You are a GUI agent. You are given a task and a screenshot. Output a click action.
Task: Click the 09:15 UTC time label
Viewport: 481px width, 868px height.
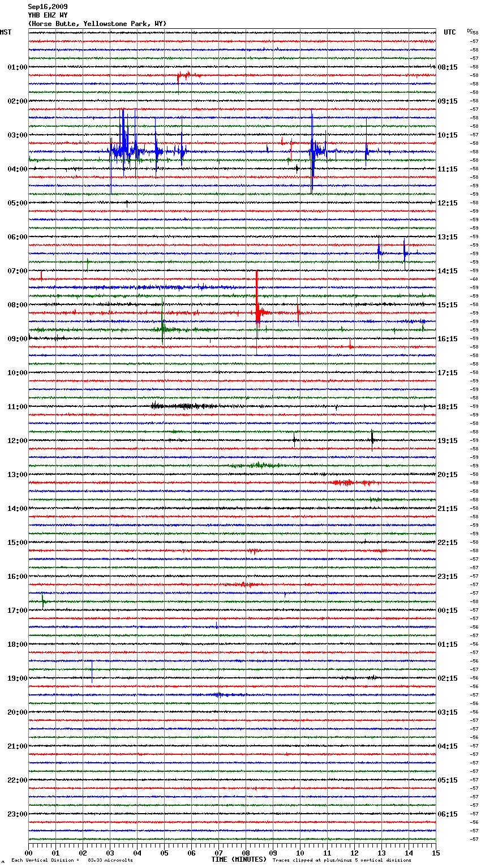pos(448,101)
